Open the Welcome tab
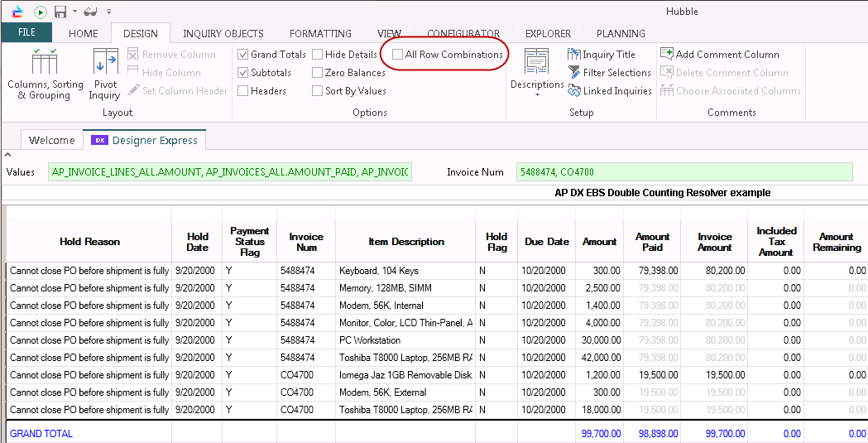This screenshot has height=443, width=868. [51, 140]
